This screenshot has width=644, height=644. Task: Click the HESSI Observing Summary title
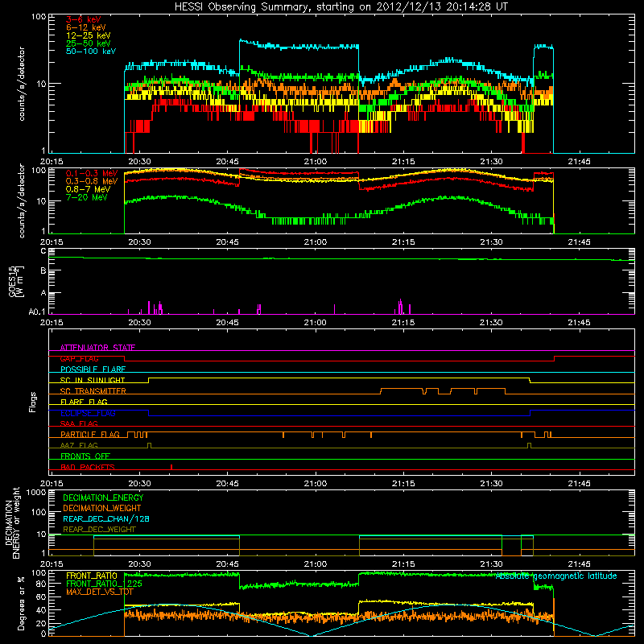(341, 7)
